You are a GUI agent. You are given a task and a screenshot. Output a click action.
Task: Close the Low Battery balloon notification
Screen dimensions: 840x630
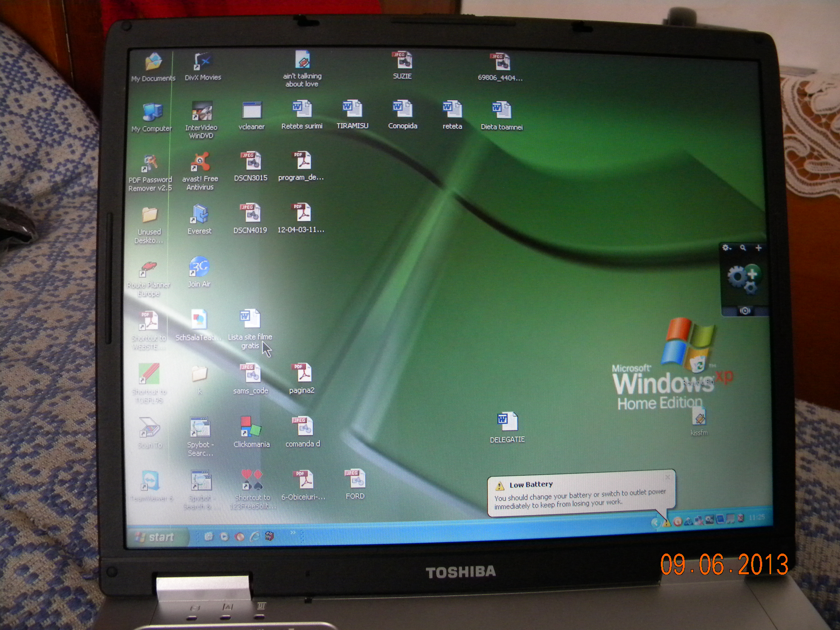click(667, 477)
